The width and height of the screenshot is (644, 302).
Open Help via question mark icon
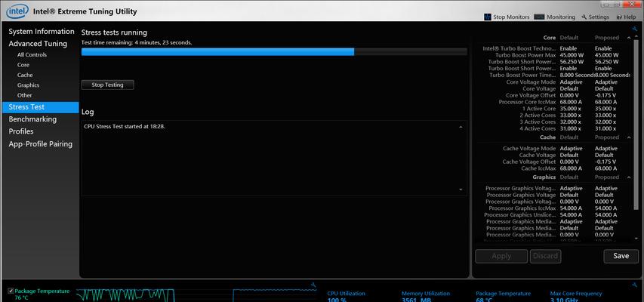[x=619, y=17]
